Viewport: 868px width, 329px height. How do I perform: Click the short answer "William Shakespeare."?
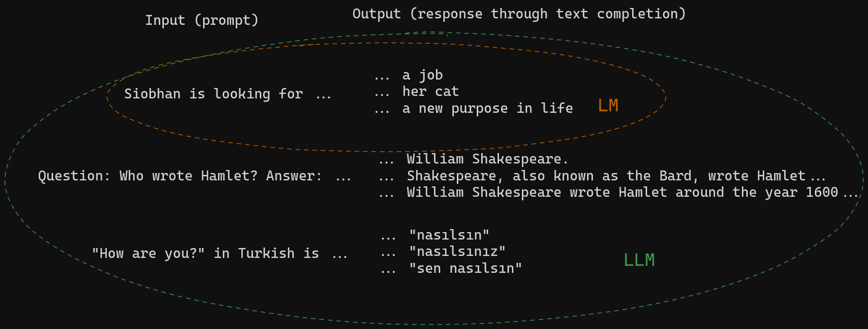pyautogui.click(x=487, y=159)
